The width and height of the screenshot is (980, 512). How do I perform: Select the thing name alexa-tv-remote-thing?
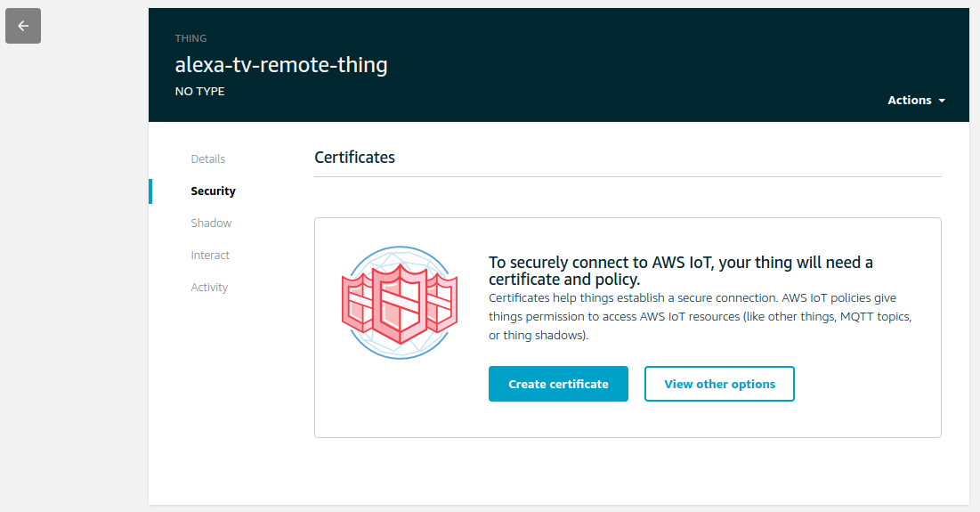click(281, 64)
